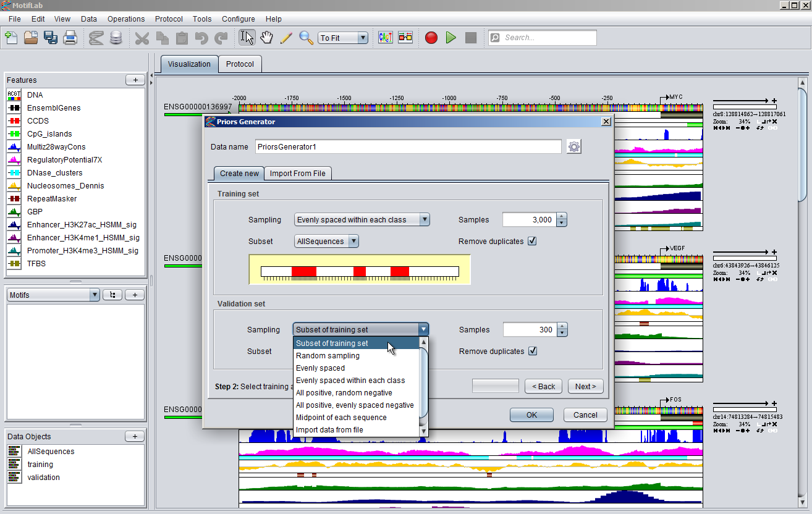Activate the selection cursor tool
Image resolution: width=812 pixels, height=514 pixels.
point(247,38)
